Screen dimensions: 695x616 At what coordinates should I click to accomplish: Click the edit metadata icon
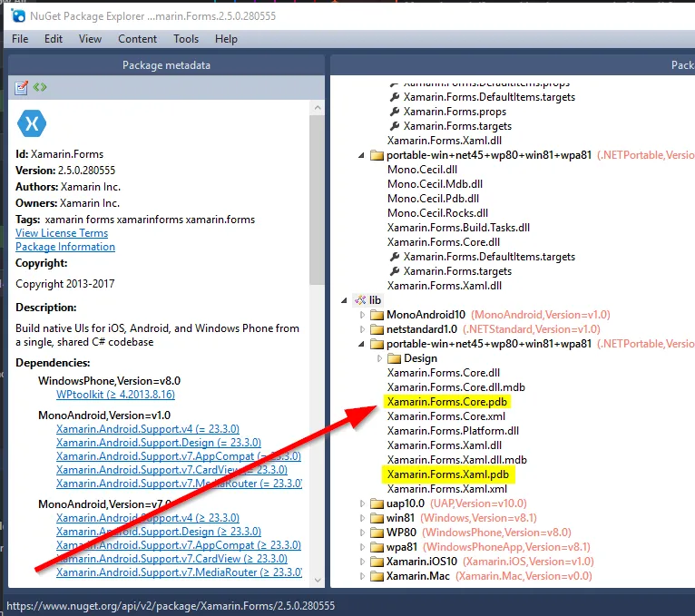(x=21, y=88)
